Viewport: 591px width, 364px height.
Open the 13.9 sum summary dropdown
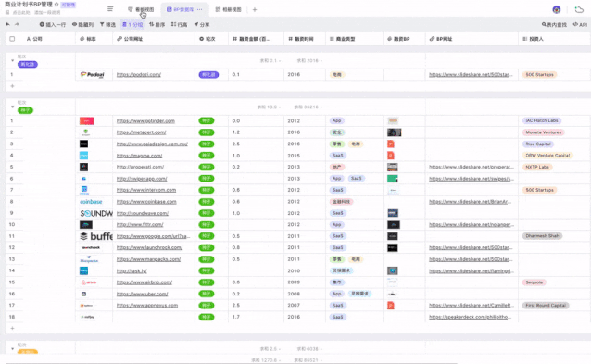pyautogui.click(x=269, y=107)
